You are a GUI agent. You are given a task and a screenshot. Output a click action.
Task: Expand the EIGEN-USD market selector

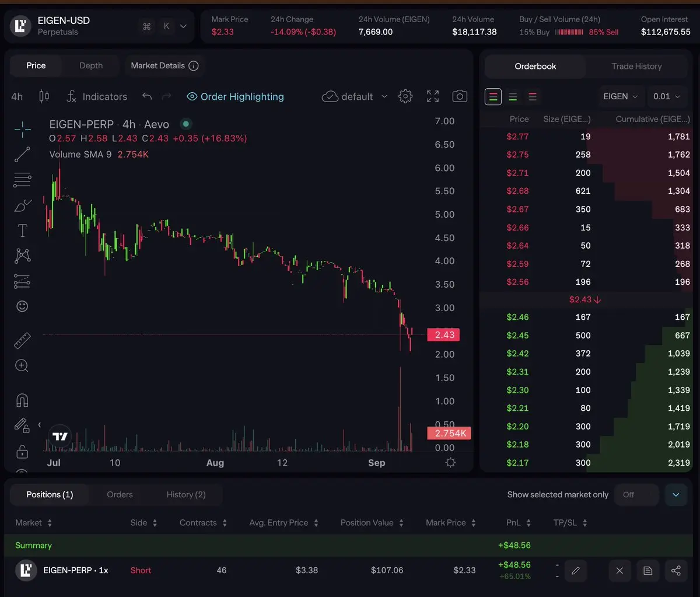183,26
